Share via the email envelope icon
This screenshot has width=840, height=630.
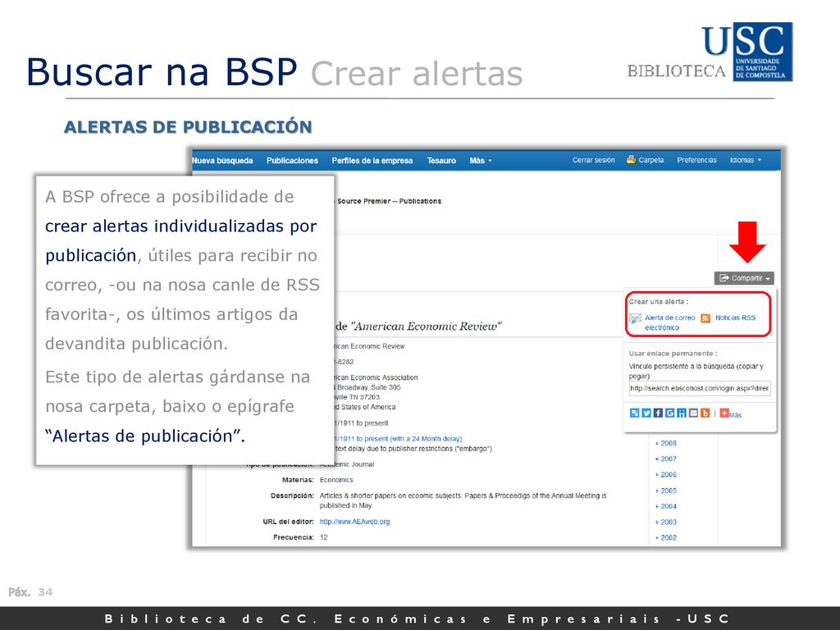pyautogui.click(x=693, y=413)
